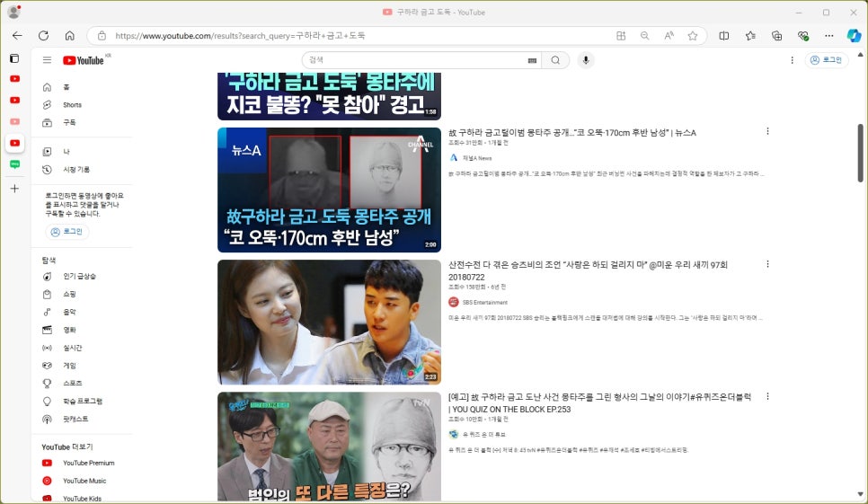Click the address bar URL

coord(240,35)
